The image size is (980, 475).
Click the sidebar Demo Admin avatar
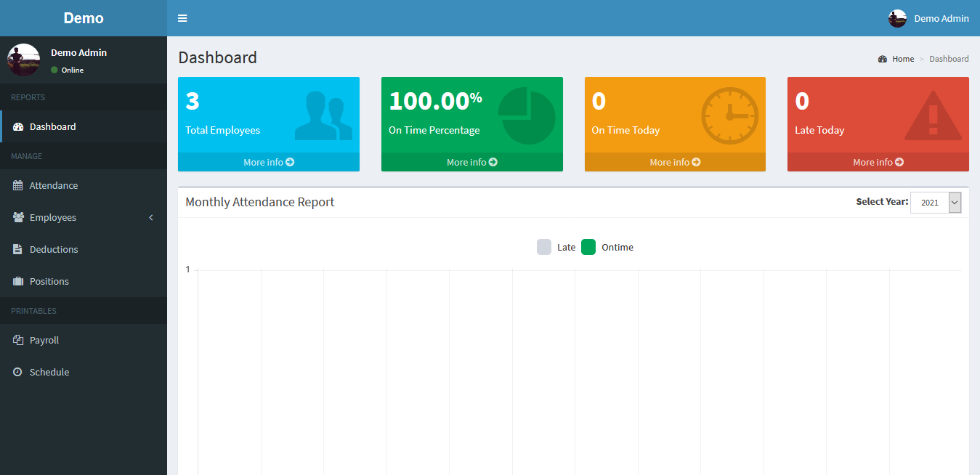click(x=23, y=60)
